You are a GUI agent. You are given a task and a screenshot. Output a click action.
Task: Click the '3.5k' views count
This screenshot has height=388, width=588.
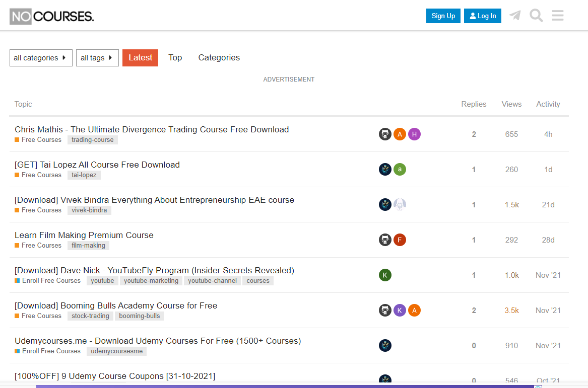pos(511,310)
